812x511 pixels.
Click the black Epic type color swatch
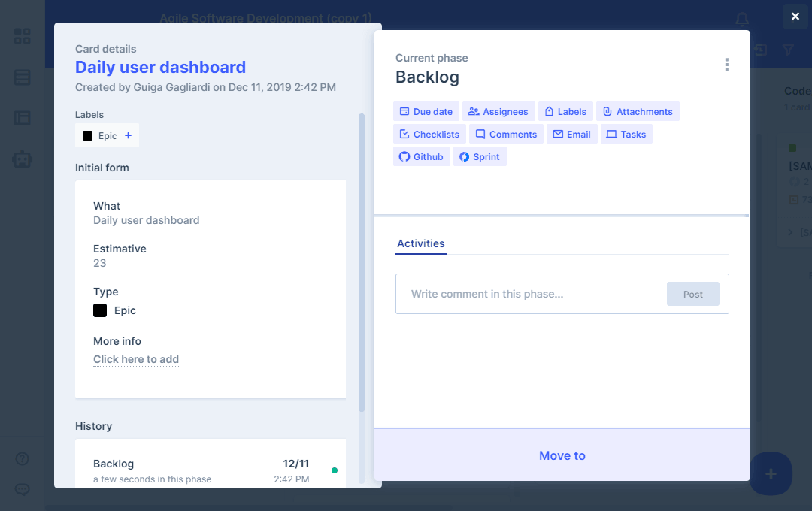click(100, 310)
